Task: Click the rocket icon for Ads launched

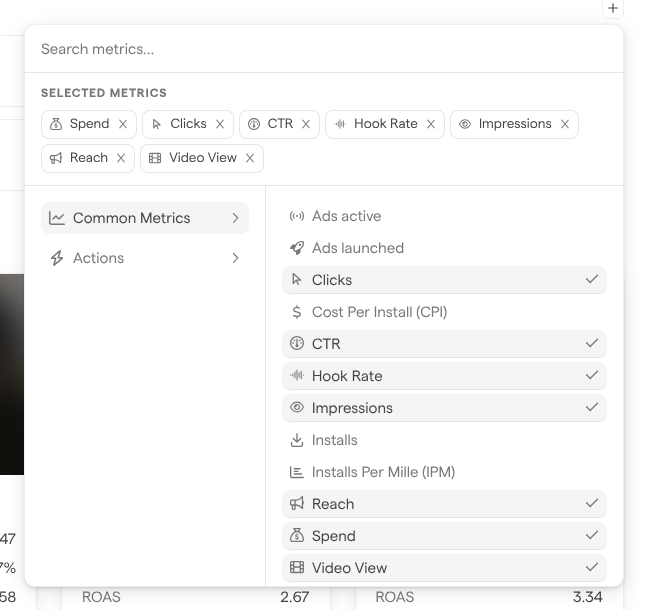Action: point(297,248)
